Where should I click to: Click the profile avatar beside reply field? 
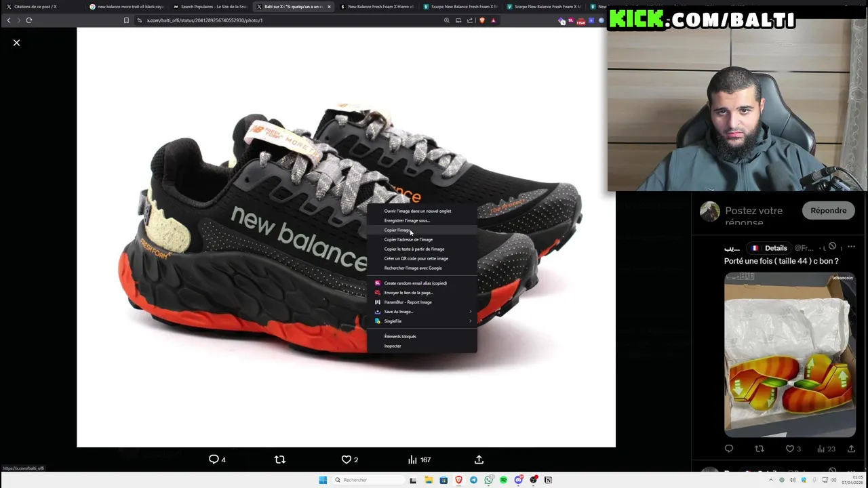[x=710, y=211]
